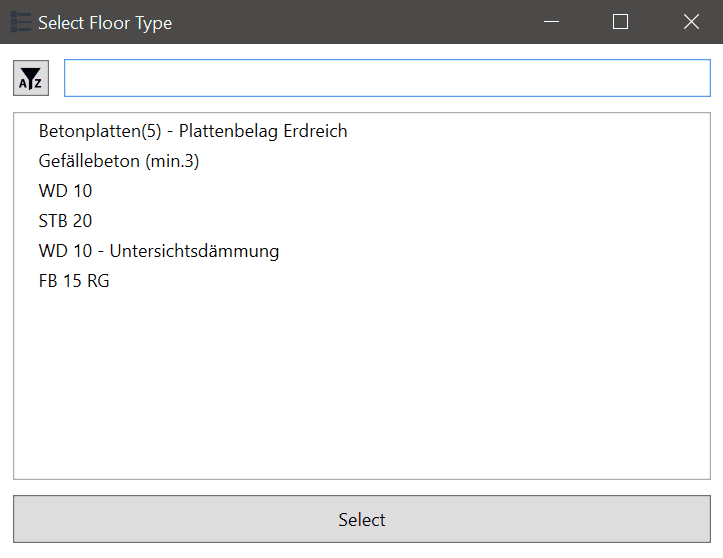Pick the STB 20 floor type
This screenshot has height=558, width=723.
[x=65, y=221]
